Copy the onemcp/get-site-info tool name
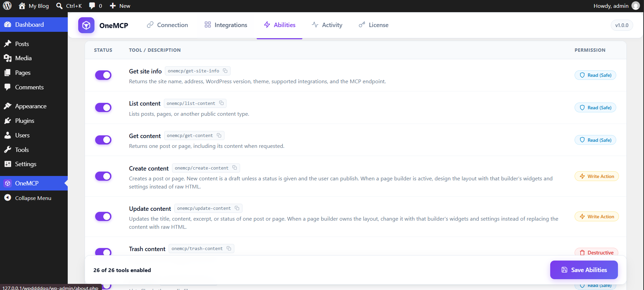 (x=225, y=71)
